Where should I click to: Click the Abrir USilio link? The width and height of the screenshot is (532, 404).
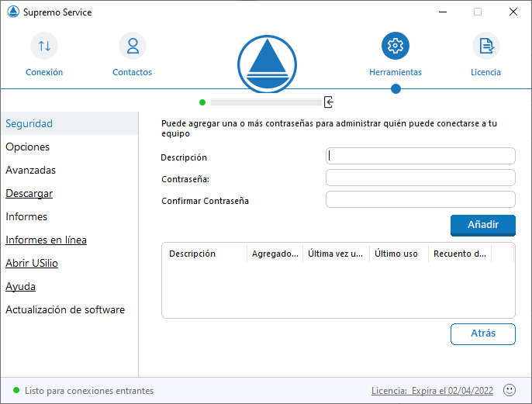[x=32, y=263]
